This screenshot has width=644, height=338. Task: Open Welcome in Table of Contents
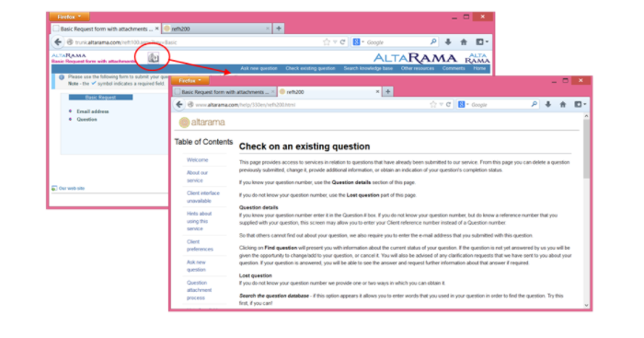click(197, 160)
